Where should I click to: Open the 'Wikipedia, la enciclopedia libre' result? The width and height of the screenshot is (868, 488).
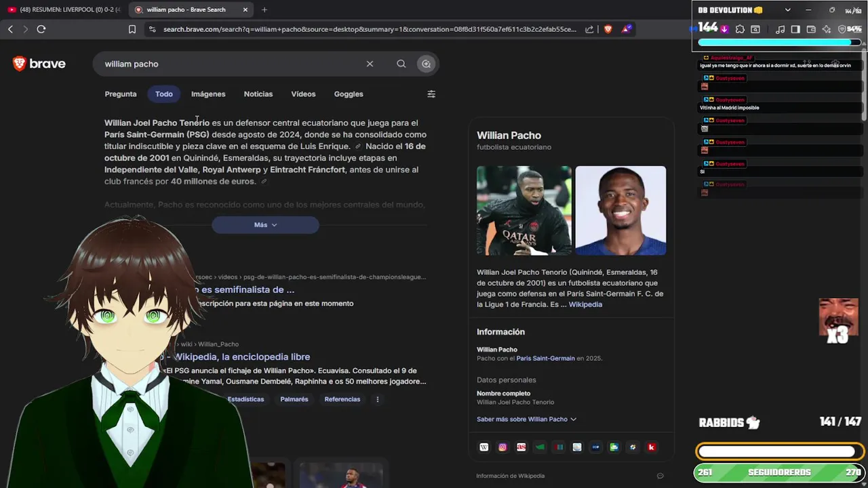[x=242, y=357]
